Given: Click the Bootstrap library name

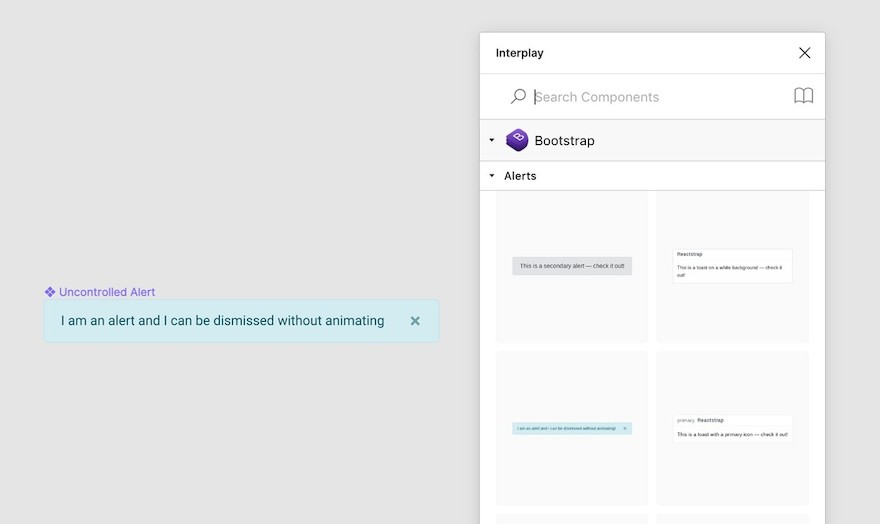Looking at the screenshot, I should pos(564,141).
